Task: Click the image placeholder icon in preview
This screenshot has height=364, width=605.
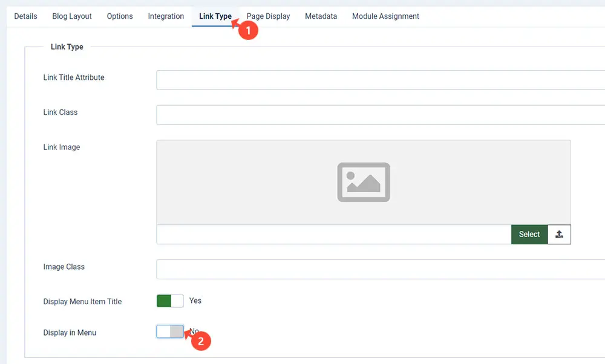Action: click(x=364, y=182)
